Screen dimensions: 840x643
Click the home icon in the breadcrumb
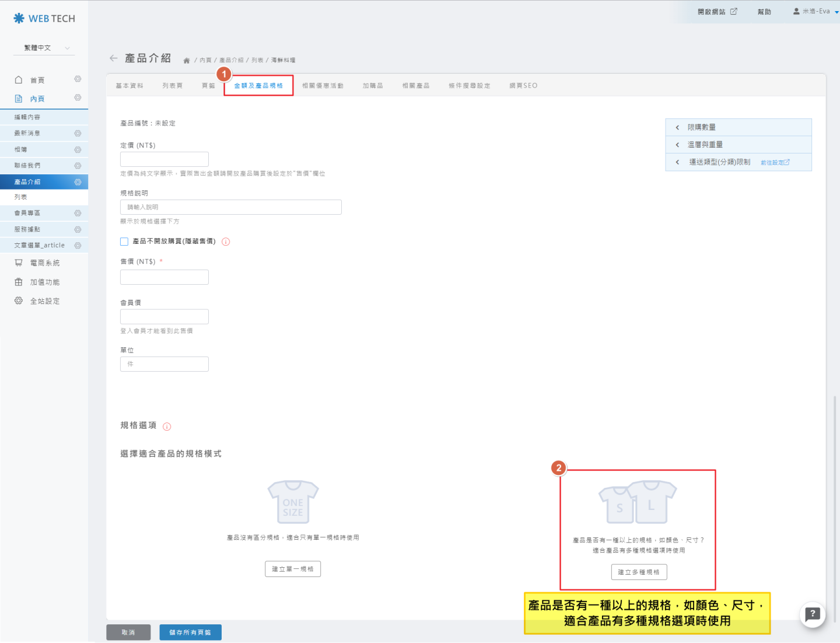pos(187,61)
